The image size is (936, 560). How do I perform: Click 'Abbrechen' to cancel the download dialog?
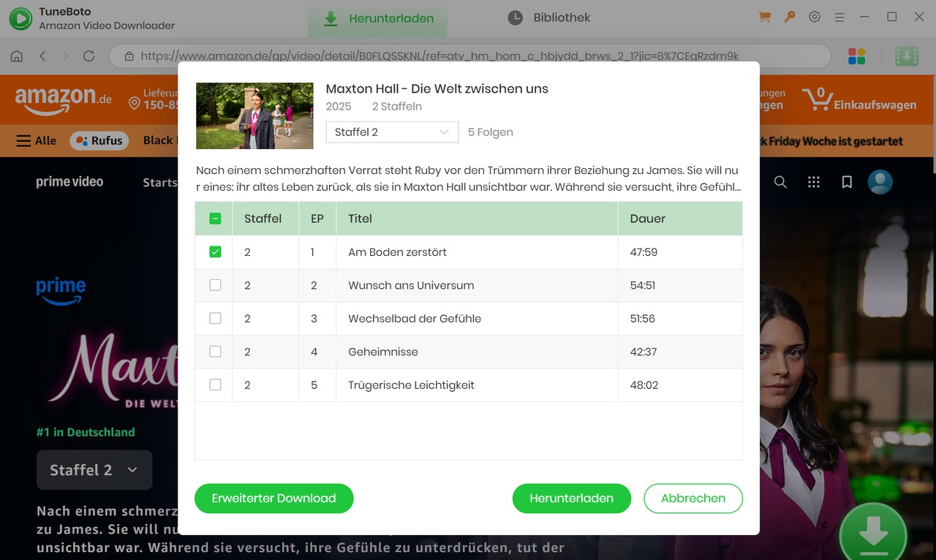692,498
